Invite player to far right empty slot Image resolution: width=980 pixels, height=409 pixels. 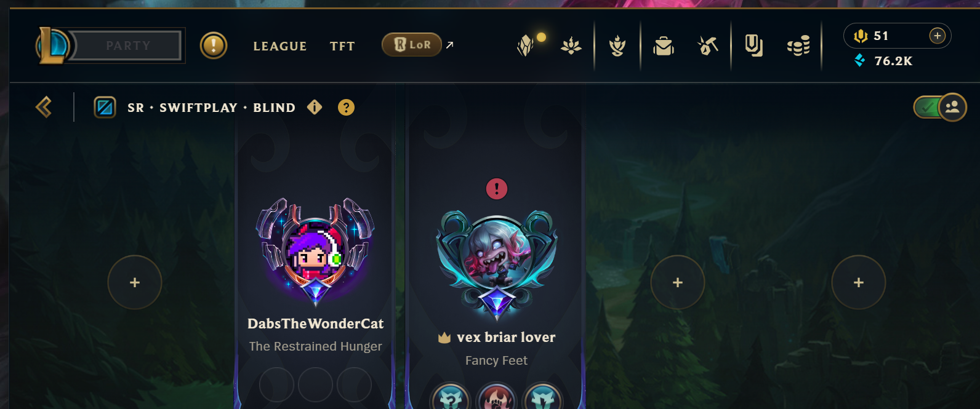859,282
